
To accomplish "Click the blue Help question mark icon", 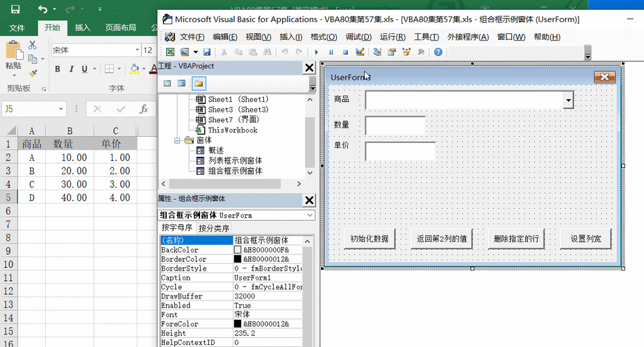I will [x=438, y=52].
